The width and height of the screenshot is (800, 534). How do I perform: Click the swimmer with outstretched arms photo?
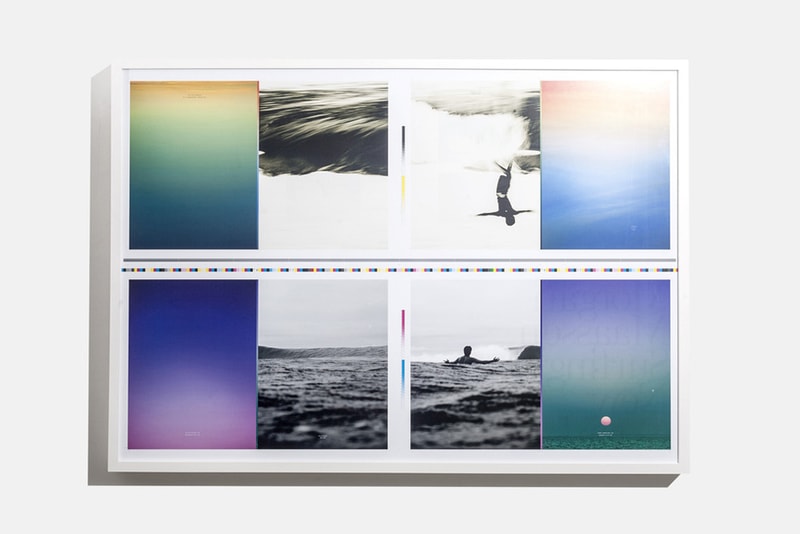click(476, 364)
